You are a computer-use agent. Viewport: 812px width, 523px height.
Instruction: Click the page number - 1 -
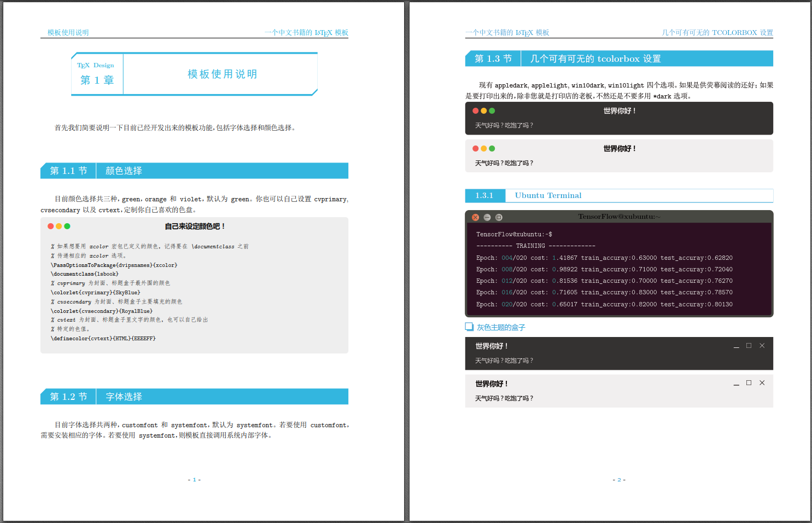tap(194, 480)
